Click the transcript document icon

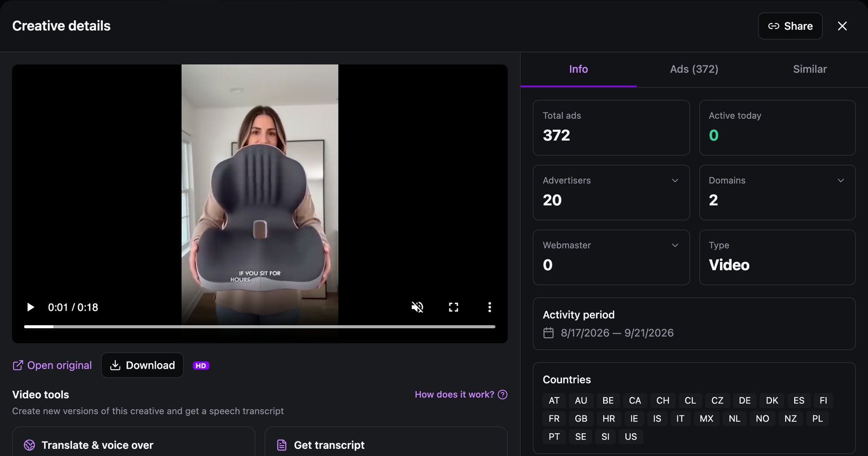(x=282, y=445)
